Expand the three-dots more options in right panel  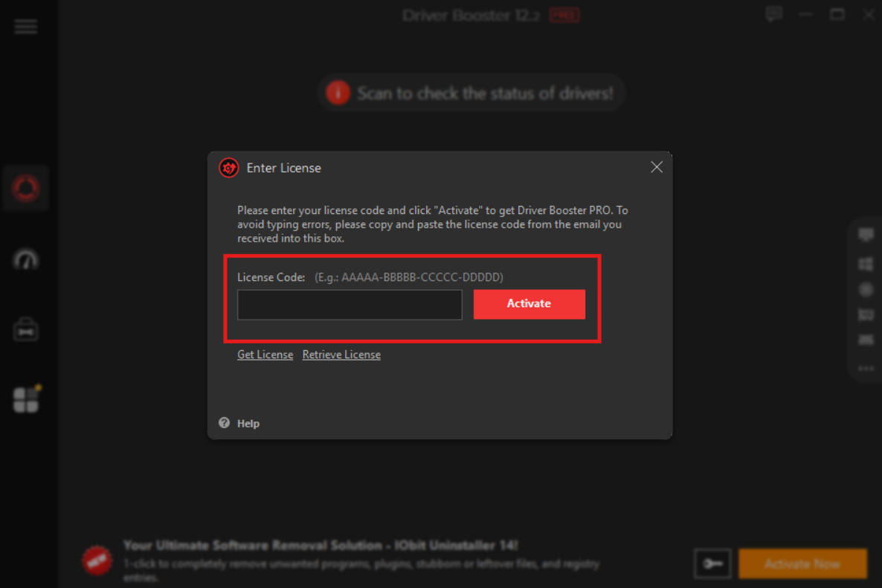(866, 368)
